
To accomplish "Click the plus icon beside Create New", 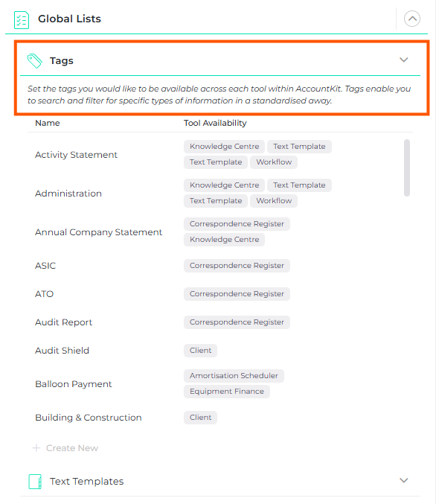I will coord(36,447).
